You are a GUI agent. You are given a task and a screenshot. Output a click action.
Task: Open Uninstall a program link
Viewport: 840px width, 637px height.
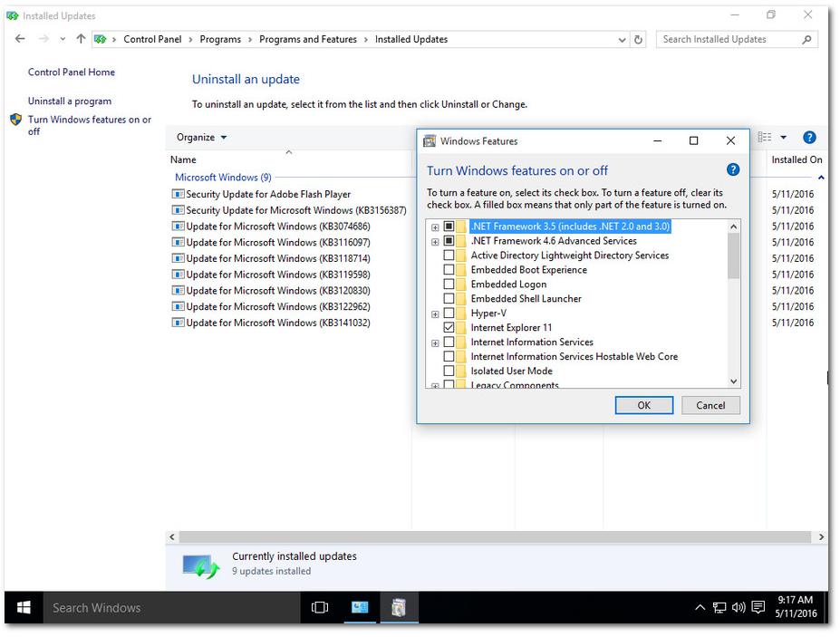coord(70,101)
